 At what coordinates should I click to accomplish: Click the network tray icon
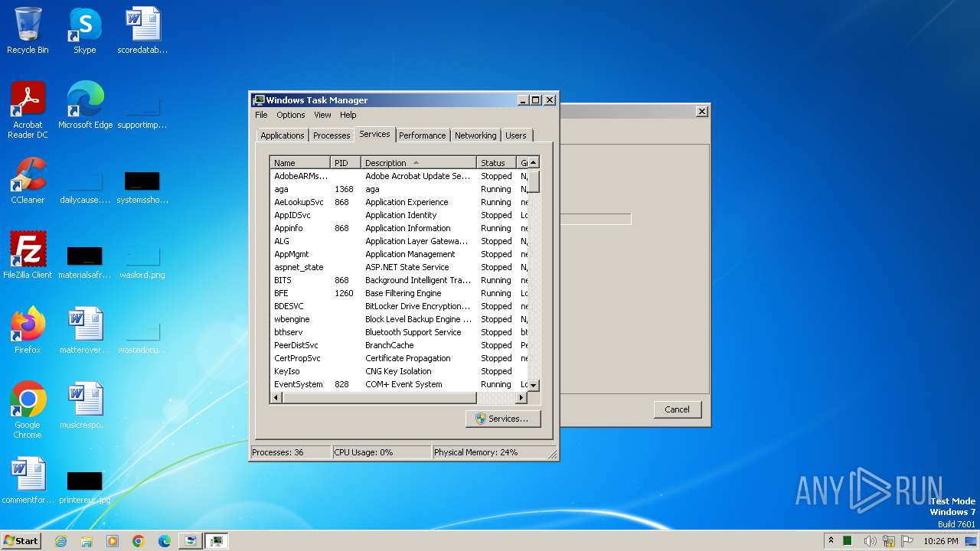pyautogui.click(x=889, y=541)
